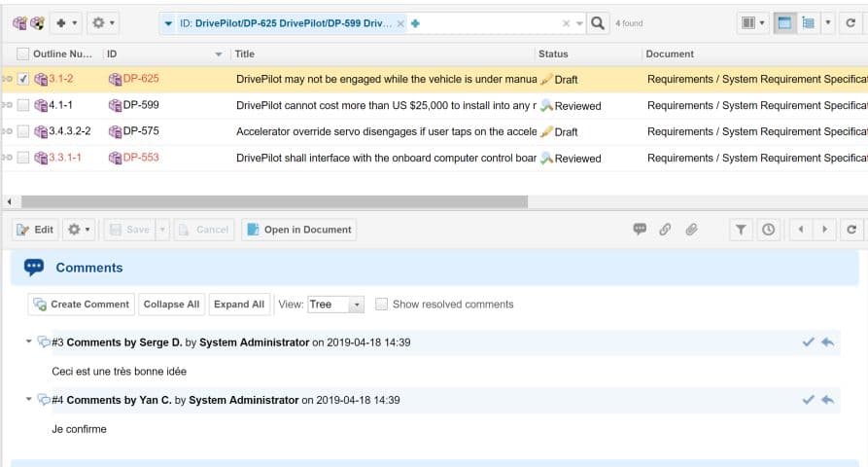Collapse comment #3 thread triangle
868x467 pixels.
(29, 342)
